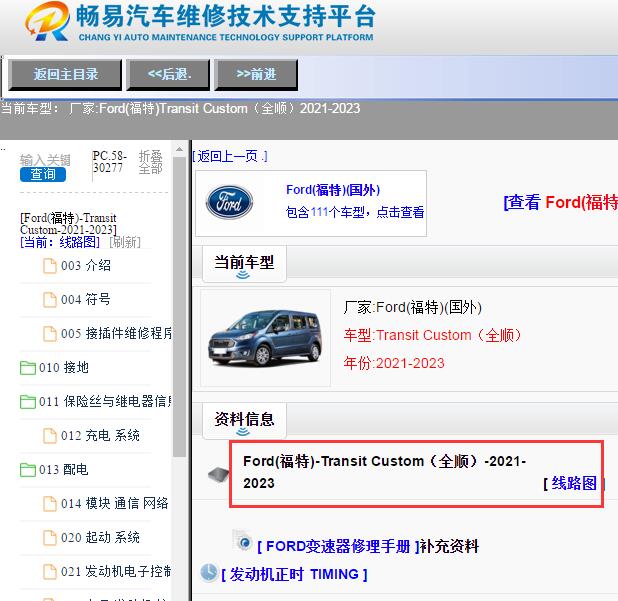618x601 pixels.
Task: Select tree item 013 配电
Action: [64, 470]
